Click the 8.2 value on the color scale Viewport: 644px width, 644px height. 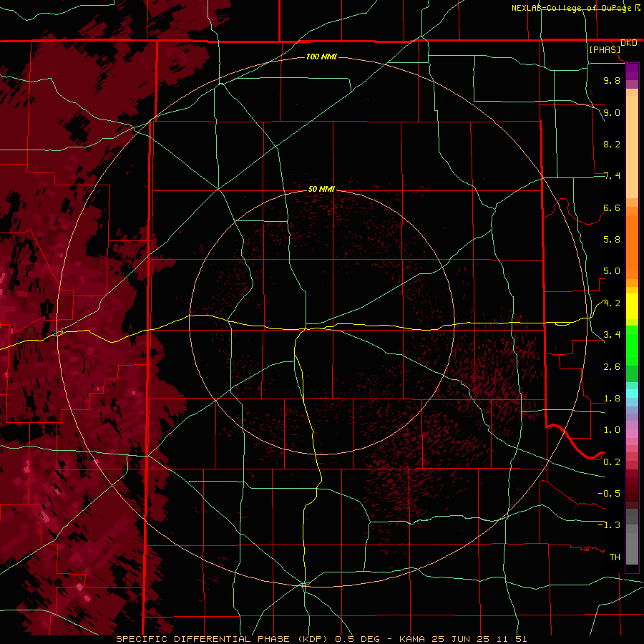pos(612,144)
